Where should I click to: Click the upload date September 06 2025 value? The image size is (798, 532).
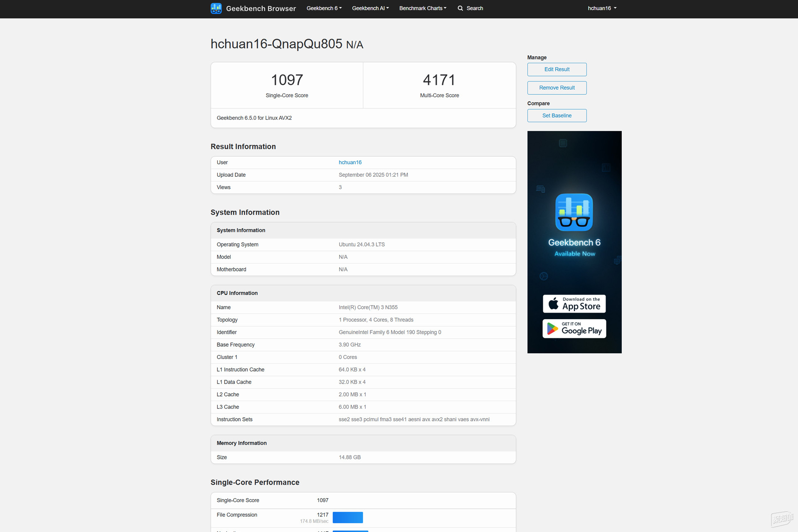point(373,175)
